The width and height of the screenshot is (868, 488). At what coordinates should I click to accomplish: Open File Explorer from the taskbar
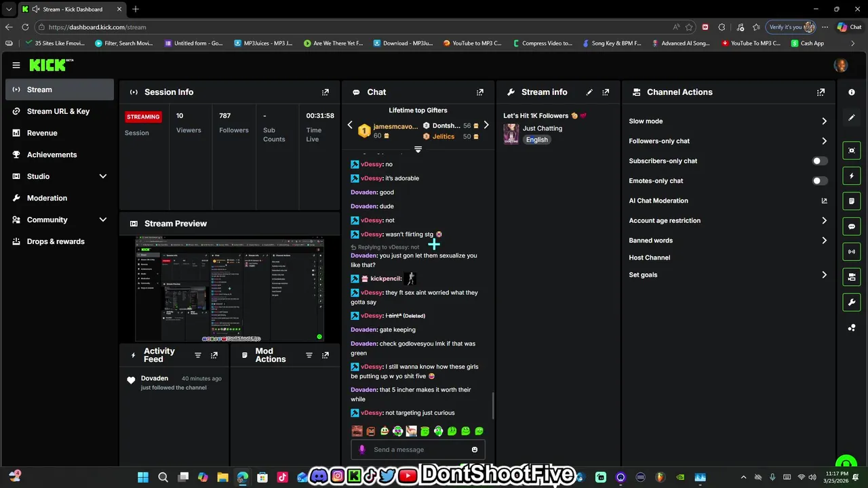[x=222, y=477]
